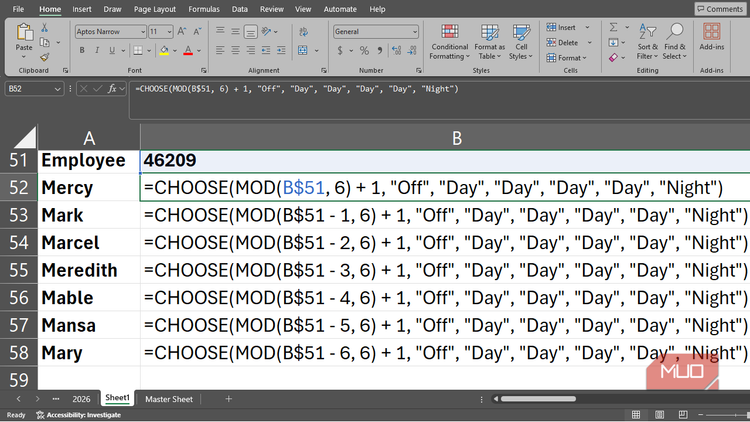This screenshot has width=750, height=422.
Task: Open Format as Table gallery
Action: coord(489,43)
